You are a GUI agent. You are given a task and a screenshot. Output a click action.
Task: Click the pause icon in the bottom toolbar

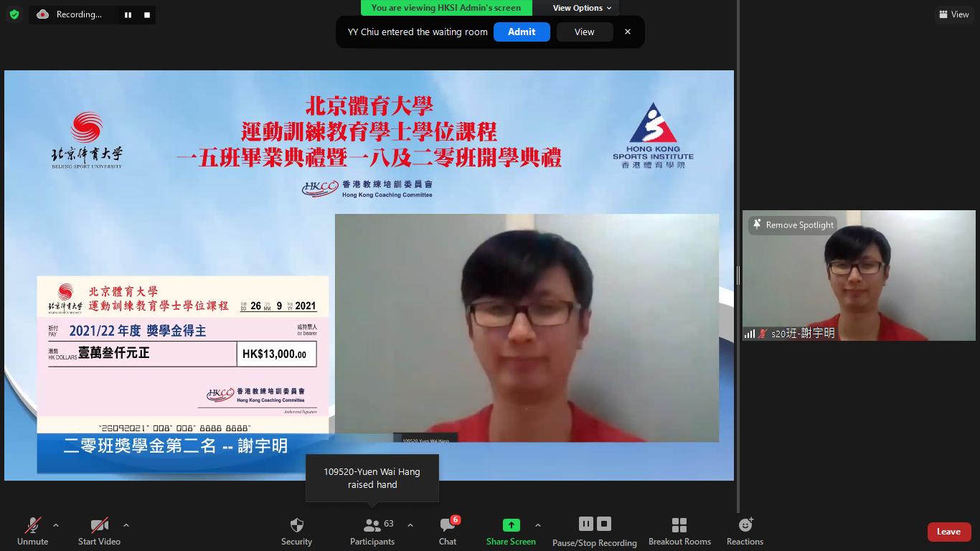click(585, 524)
